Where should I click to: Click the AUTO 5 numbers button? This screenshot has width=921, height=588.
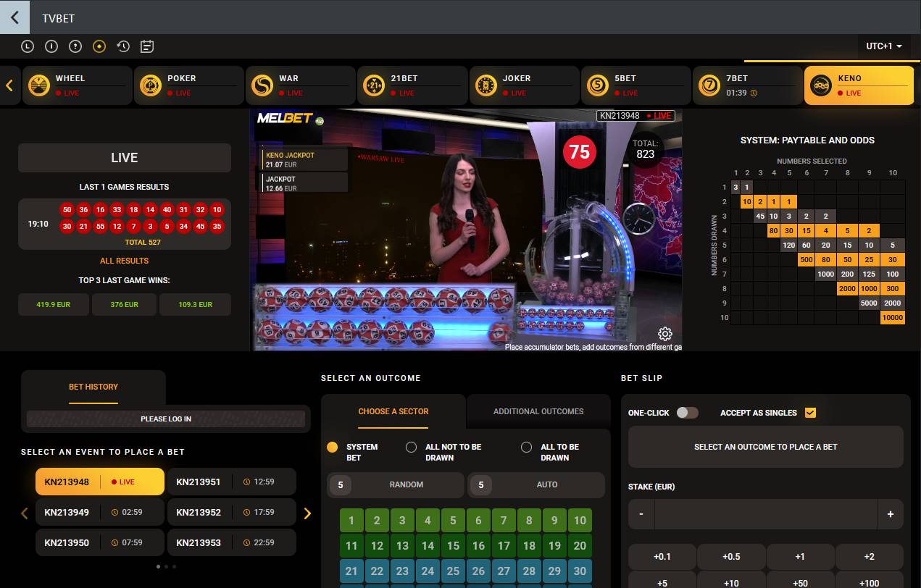536,485
